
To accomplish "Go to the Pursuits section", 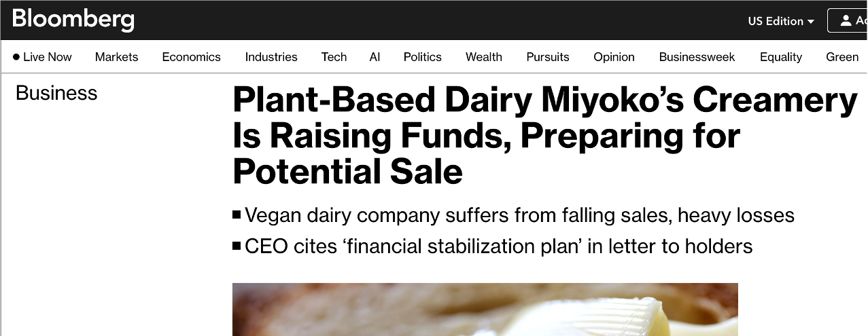I will 548,57.
